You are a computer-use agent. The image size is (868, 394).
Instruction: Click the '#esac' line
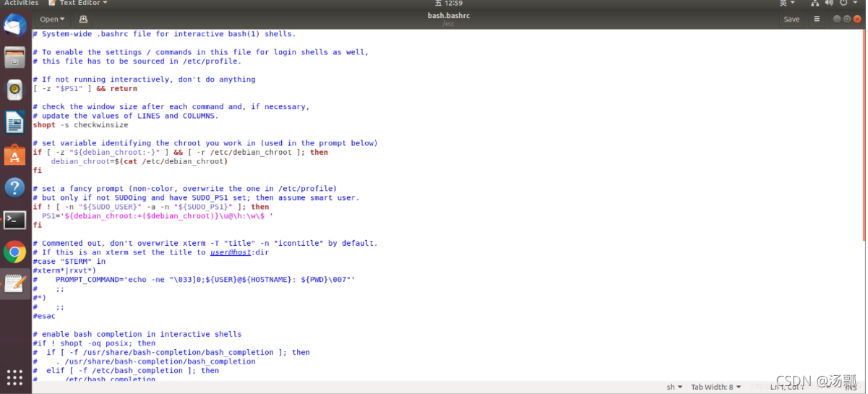[x=44, y=316]
